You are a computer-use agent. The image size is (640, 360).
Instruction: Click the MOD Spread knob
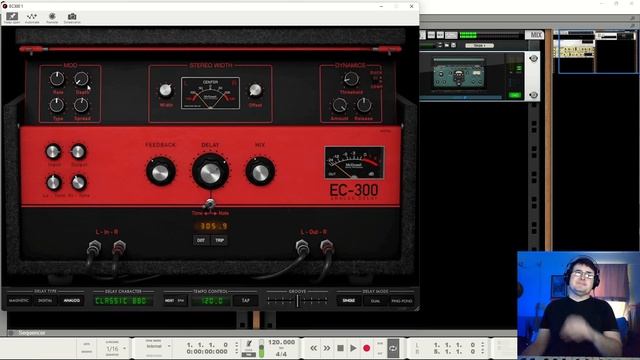pyautogui.click(x=81, y=105)
